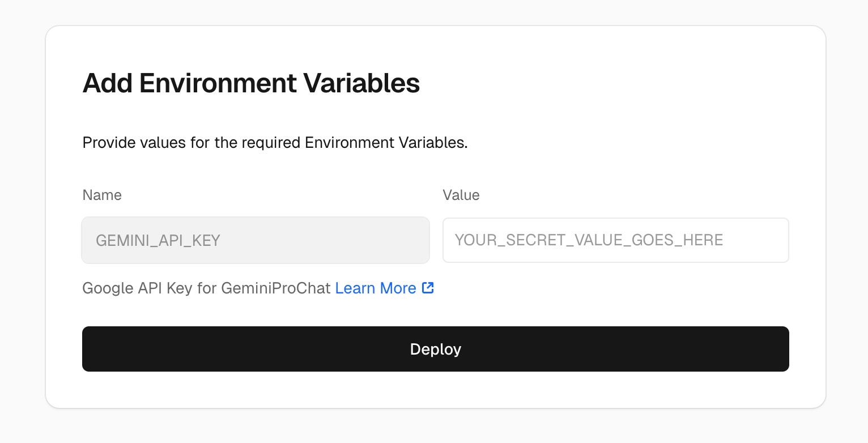Click the disabled GEMINI_API_KEY name field
This screenshot has width=868, height=443.
[256, 240]
